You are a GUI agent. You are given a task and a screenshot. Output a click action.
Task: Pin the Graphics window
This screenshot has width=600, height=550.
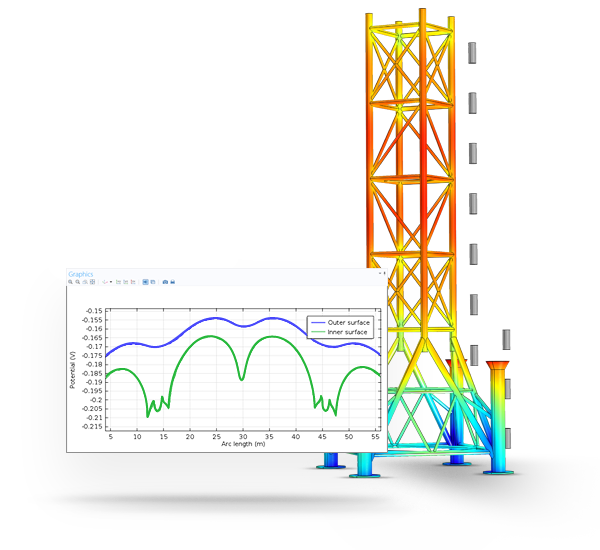click(x=385, y=274)
